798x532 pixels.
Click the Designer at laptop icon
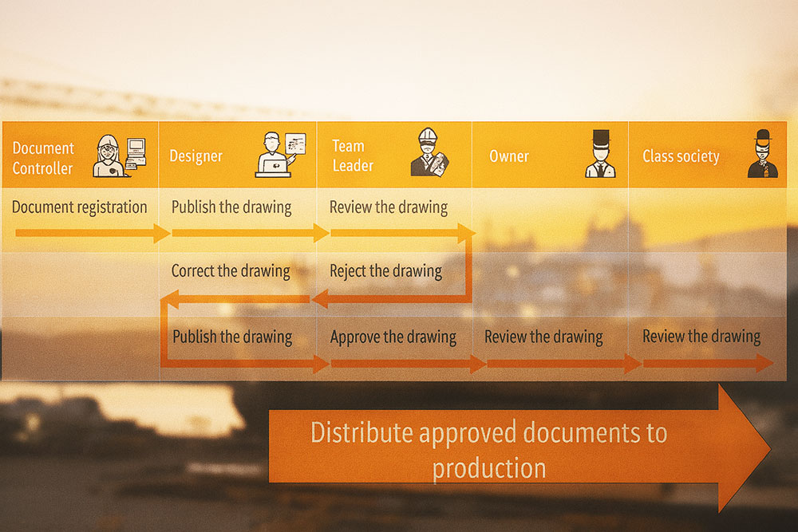point(280,155)
